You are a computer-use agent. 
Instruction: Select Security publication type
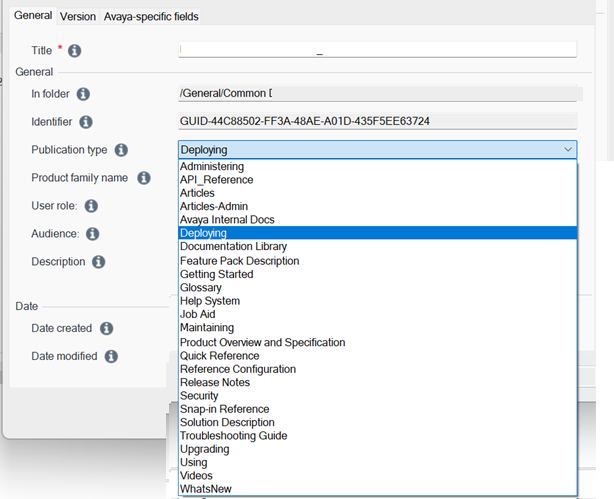pyautogui.click(x=377, y=396)
